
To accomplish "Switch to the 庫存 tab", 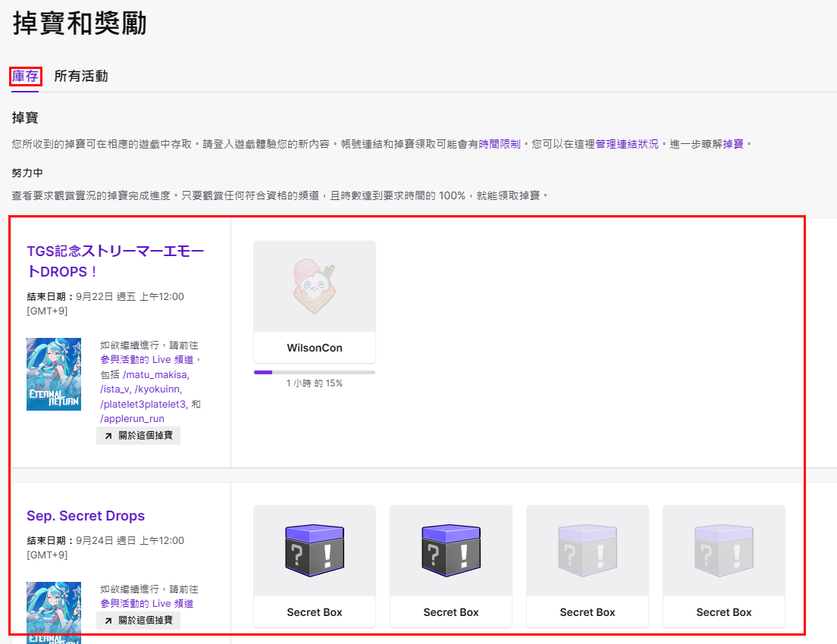I will 25,76.
